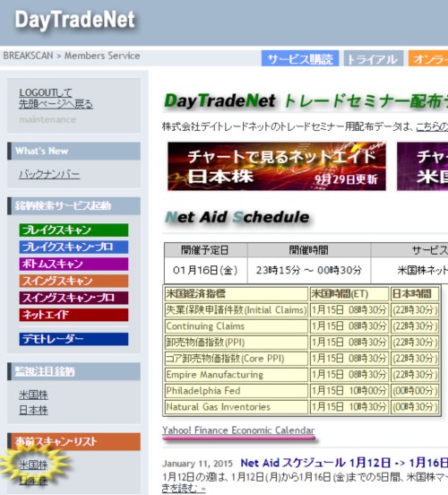Screen dimensions: 448x495
Task: Click the purple 米国株 chart banner
Action: point(422,167)
